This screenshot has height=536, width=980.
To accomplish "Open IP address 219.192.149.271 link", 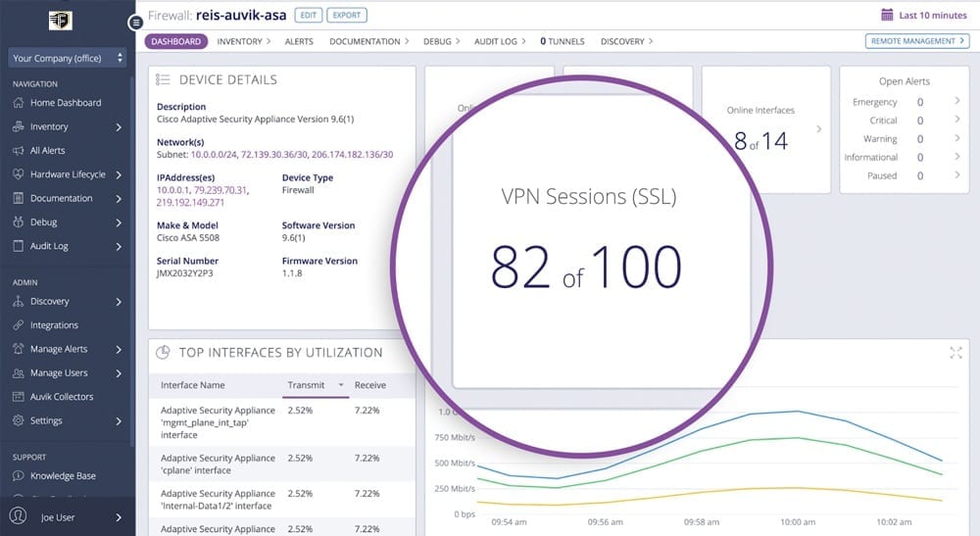I will (190, 203).
